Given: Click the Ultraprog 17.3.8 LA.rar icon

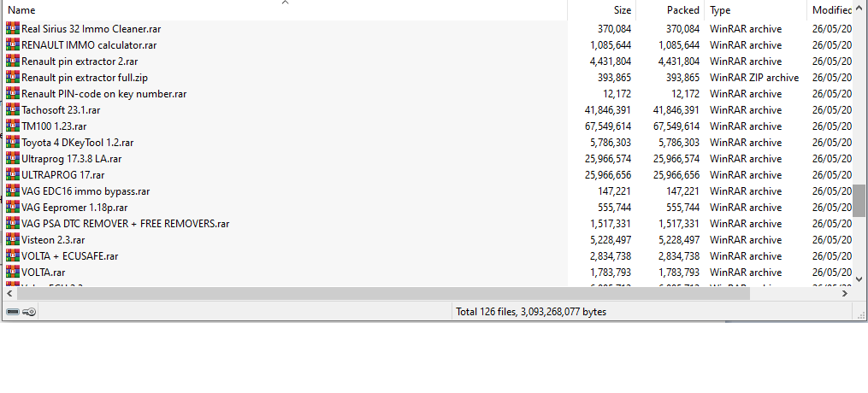Looking at the screenshot, I should click(x=13, y=159).
